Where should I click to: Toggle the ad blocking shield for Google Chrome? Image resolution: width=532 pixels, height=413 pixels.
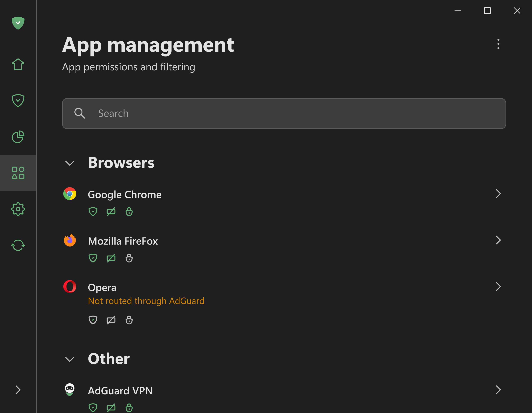click(x=93, y=212)
